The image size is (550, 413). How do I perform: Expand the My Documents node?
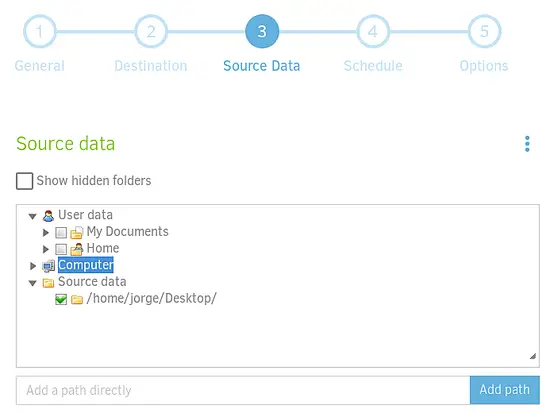pos(46,232)
